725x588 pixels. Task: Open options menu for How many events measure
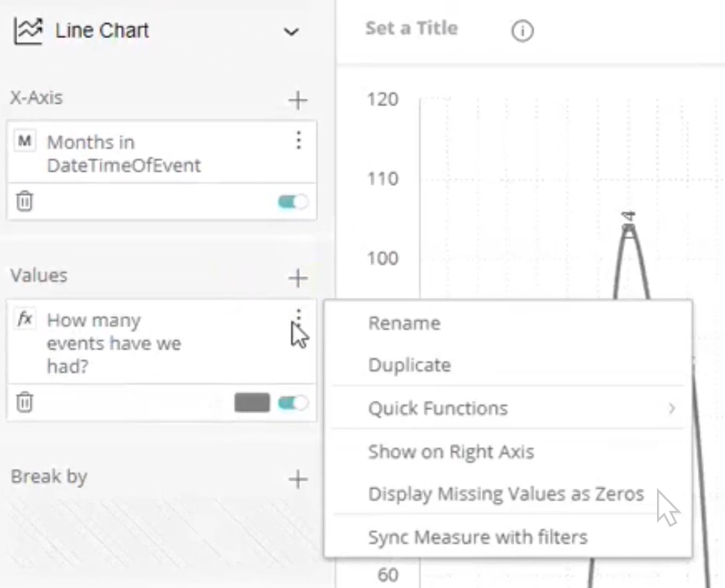pos(299,317)
